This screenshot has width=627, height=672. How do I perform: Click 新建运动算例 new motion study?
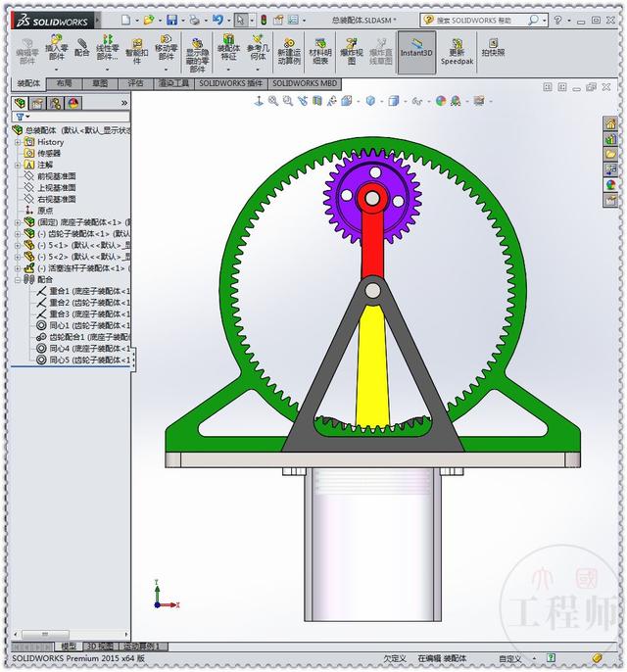(x=289, y=51)
